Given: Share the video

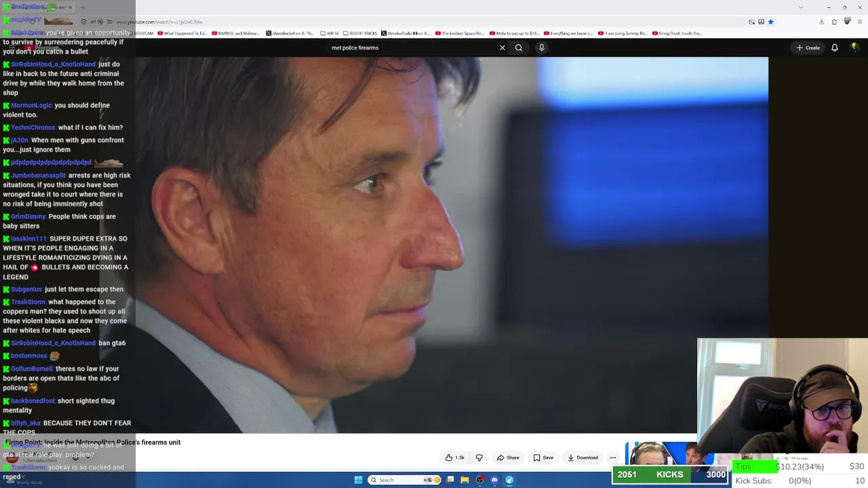Looking at the screenshot, I should (508, 457).
